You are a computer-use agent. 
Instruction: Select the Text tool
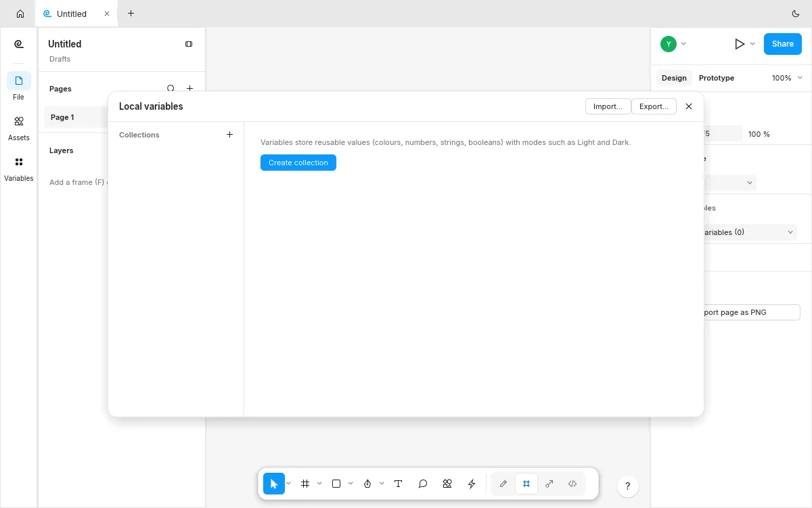pos(399,484)
